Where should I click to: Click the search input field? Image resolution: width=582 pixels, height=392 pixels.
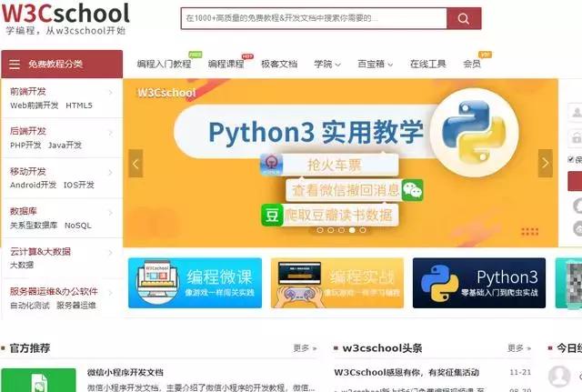(x=314, y=18)
